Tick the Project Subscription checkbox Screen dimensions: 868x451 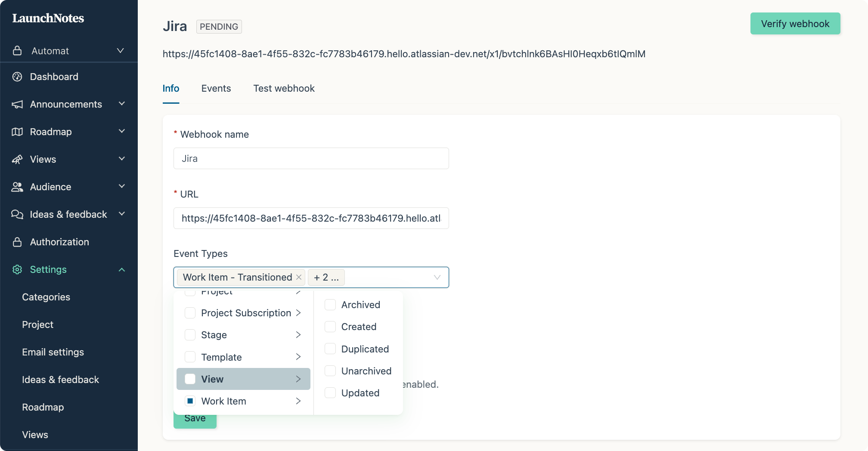[x=190, y=313]
